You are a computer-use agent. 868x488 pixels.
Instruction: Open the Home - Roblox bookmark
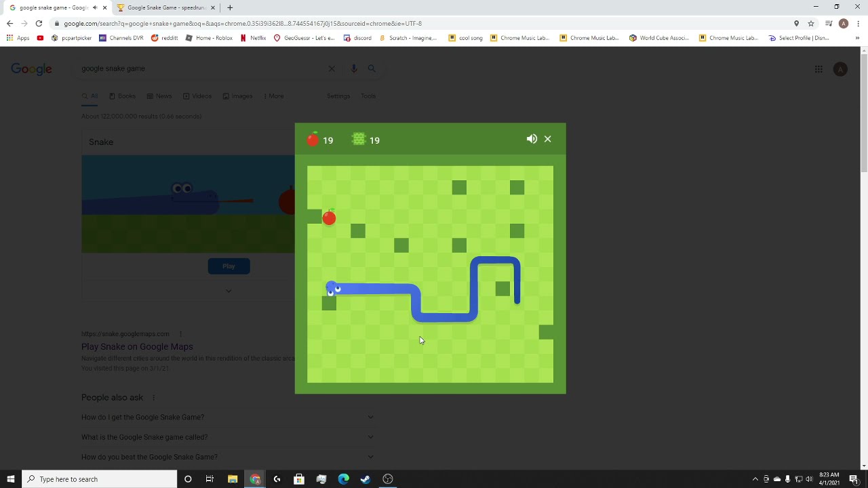tap(209, 38)
